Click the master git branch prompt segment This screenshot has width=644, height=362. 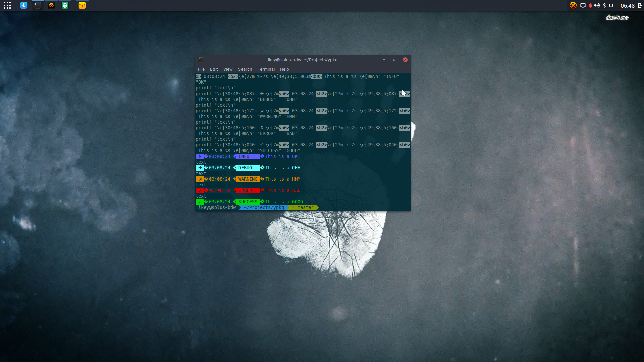tap(303, 208)
